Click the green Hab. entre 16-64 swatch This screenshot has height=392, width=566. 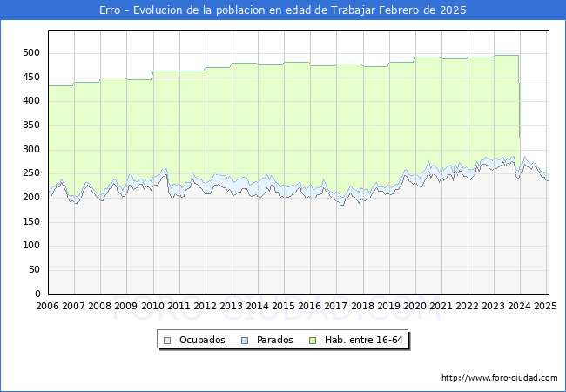[313, 341]
